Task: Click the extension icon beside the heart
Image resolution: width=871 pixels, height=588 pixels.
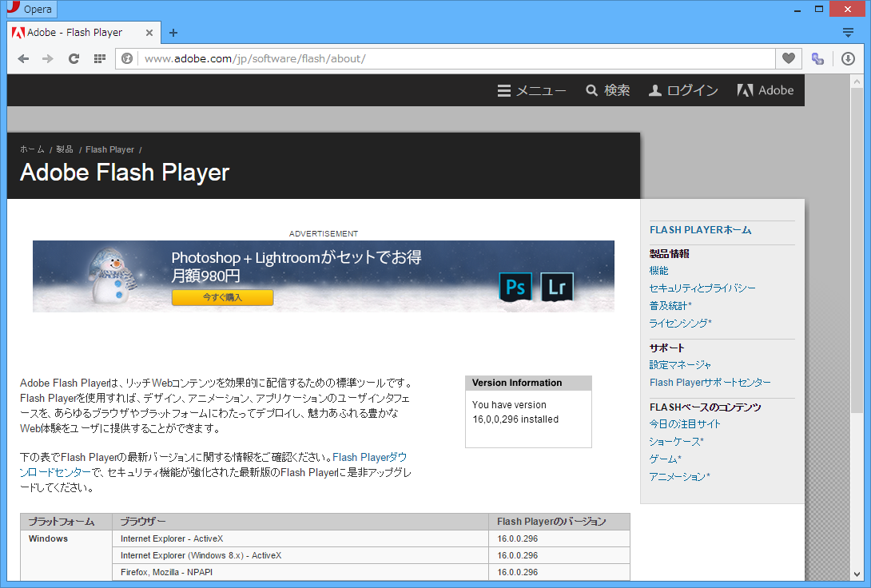Action: [817, 58]
